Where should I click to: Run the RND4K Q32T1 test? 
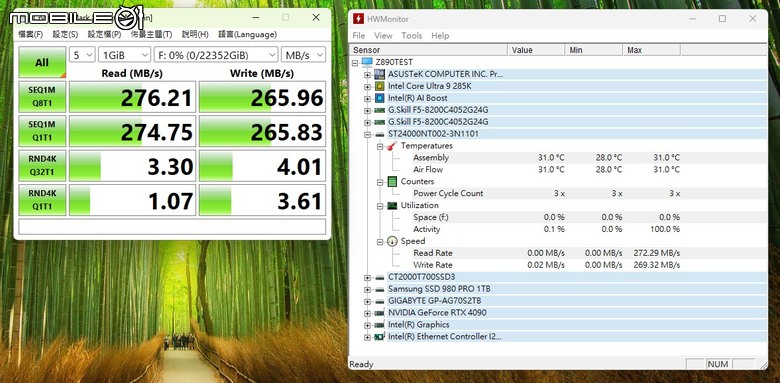[x=42, y=166]
